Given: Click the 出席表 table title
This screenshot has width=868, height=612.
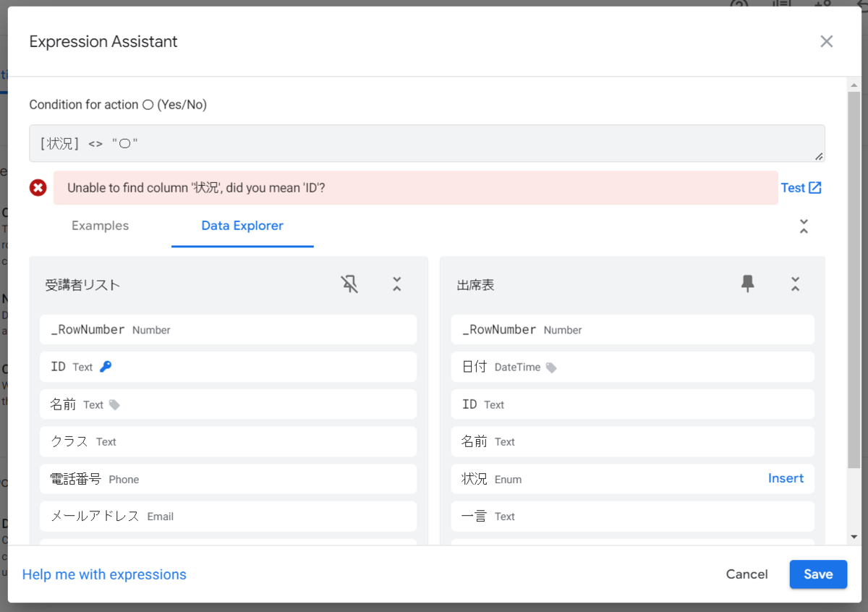Looking at the screenshot, I should 475,285.
